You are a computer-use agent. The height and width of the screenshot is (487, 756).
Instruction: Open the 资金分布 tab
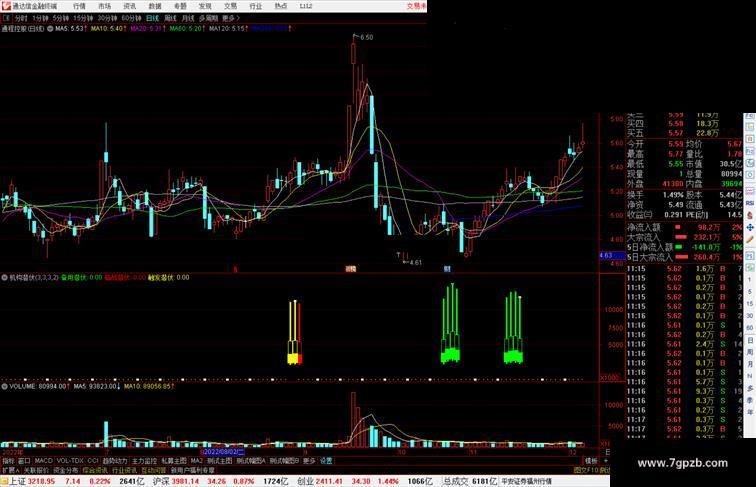66,470
